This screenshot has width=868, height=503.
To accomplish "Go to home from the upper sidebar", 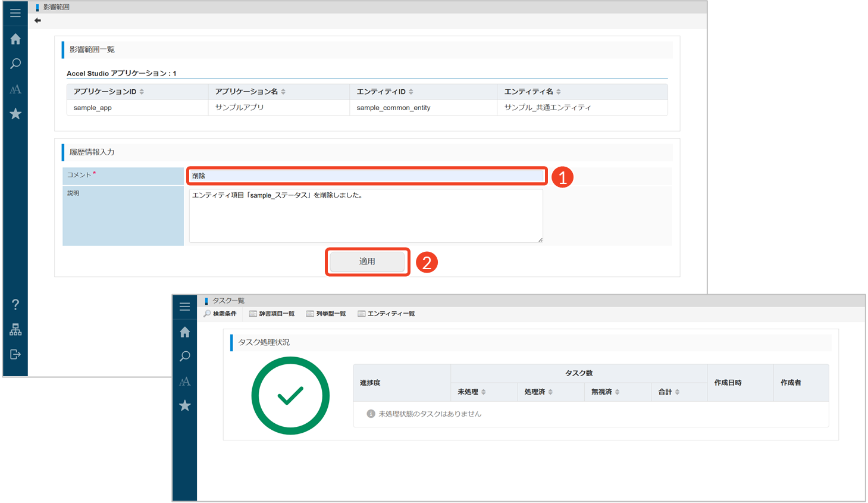I will click(x=15, y=39).
